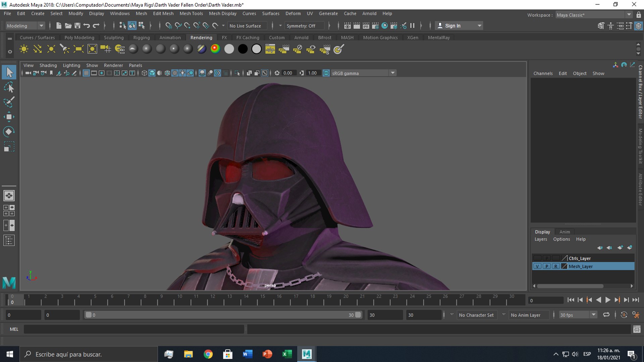Switch to the Anim layer tab
The width and height of the screenshot is (644, 362).
click(x=565, y=232)
